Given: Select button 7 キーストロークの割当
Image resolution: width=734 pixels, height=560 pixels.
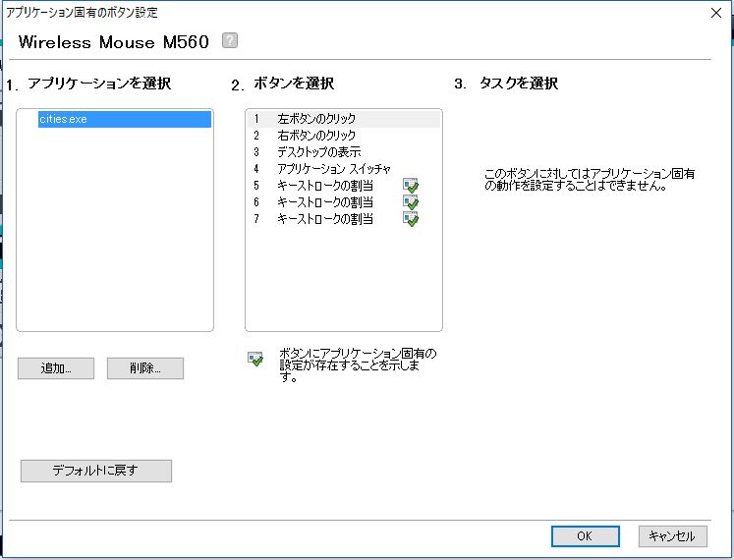Looking at the screenshot, I should [x=344, y=219].
